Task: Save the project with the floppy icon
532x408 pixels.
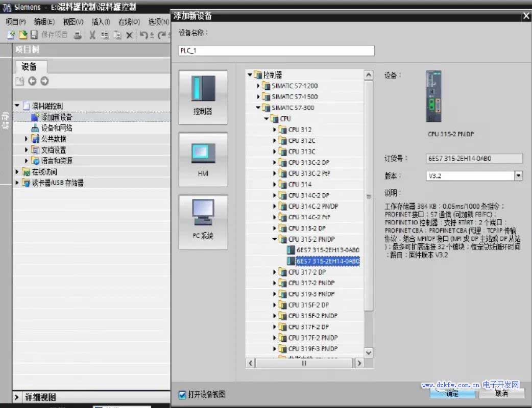Action: [x=34, y=35]
